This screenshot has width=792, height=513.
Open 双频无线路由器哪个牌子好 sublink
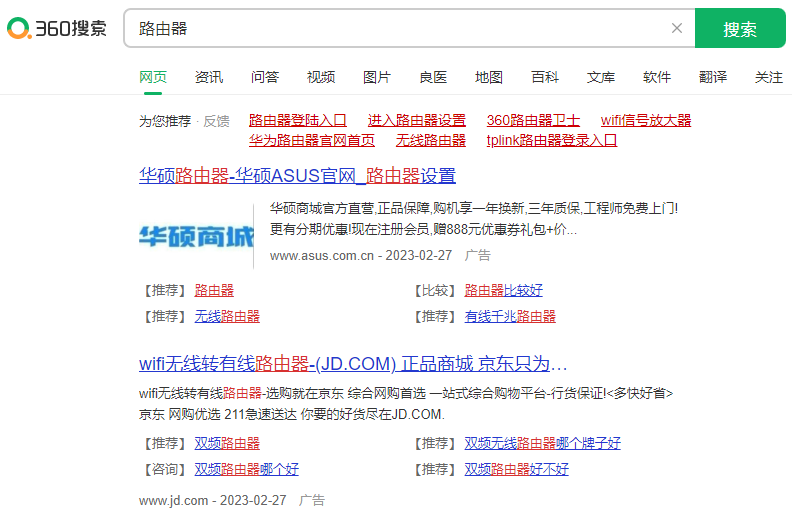pos(542,443)
